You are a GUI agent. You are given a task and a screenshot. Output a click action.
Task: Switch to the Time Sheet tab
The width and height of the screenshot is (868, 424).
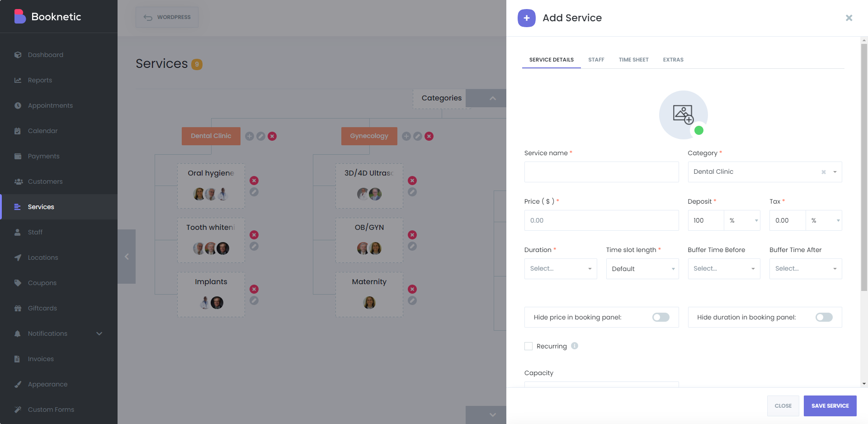point(634,60)
